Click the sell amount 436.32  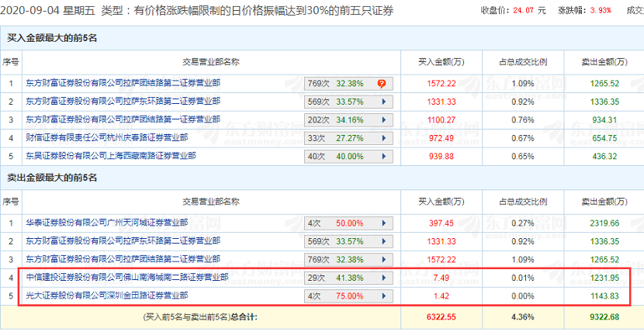point(605,157)
